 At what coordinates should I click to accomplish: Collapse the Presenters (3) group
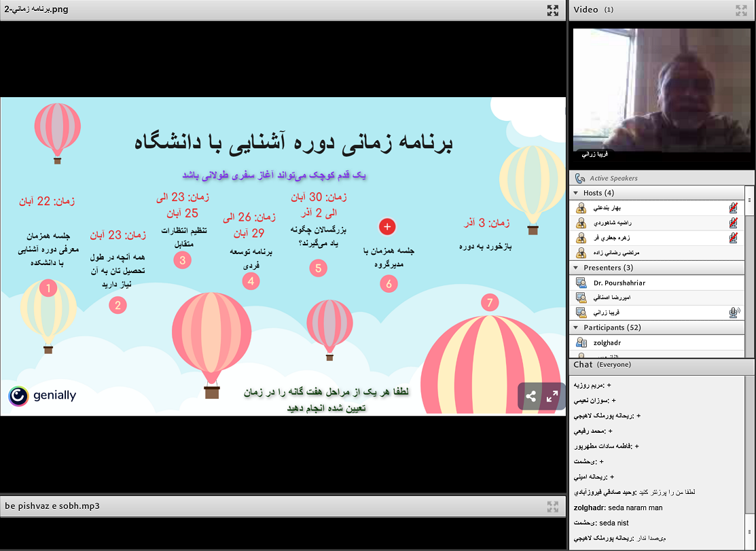tap(576, 268)
